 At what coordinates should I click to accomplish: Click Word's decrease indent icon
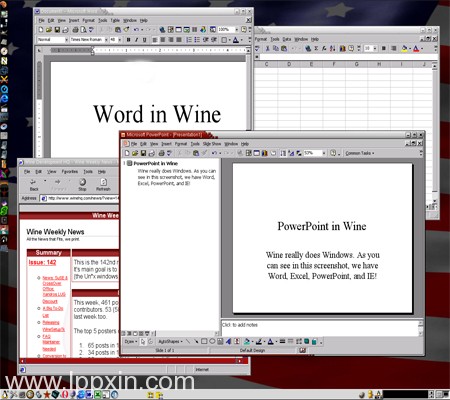point(205,40)
